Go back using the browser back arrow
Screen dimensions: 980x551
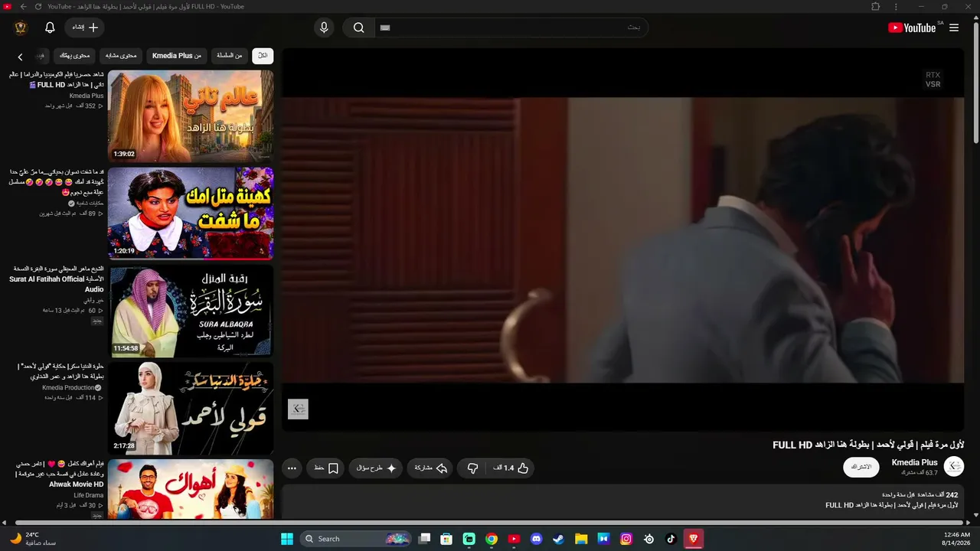23,7
